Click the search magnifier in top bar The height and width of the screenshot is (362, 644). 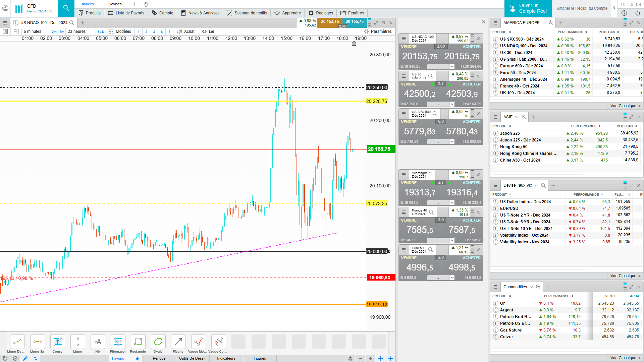tap(66, 8)
